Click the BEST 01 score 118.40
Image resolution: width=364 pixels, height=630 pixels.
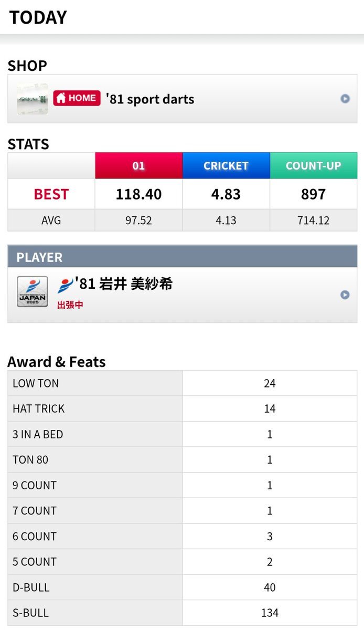[x=138, y=194]
